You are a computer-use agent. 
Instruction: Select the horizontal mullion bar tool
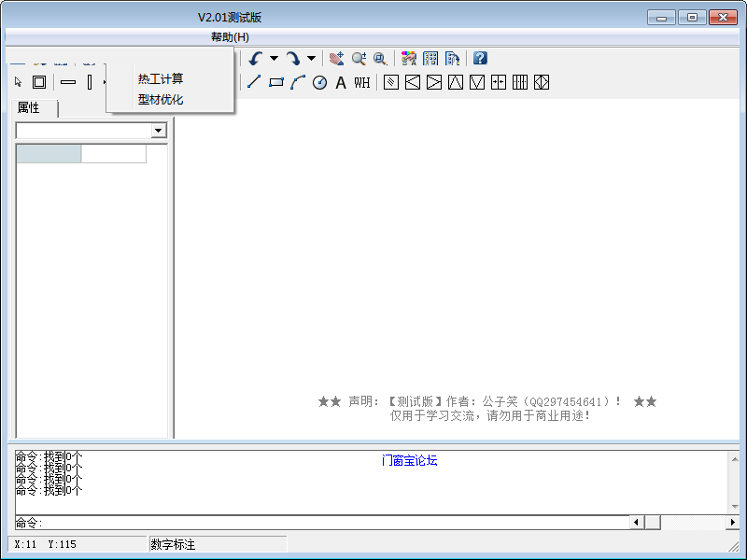(68, 82)
